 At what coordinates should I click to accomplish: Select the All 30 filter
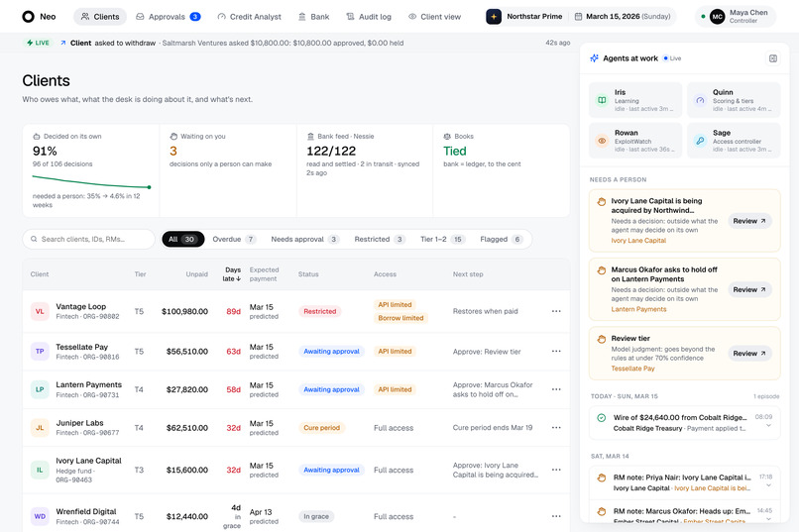pyautogui.click(x=183, y=239)
